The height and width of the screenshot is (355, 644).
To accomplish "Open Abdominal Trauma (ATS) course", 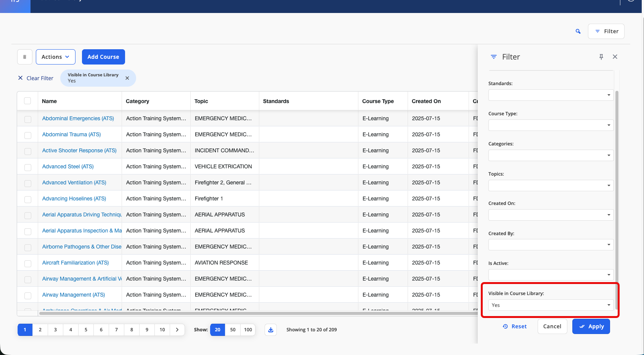I will 72,134.
